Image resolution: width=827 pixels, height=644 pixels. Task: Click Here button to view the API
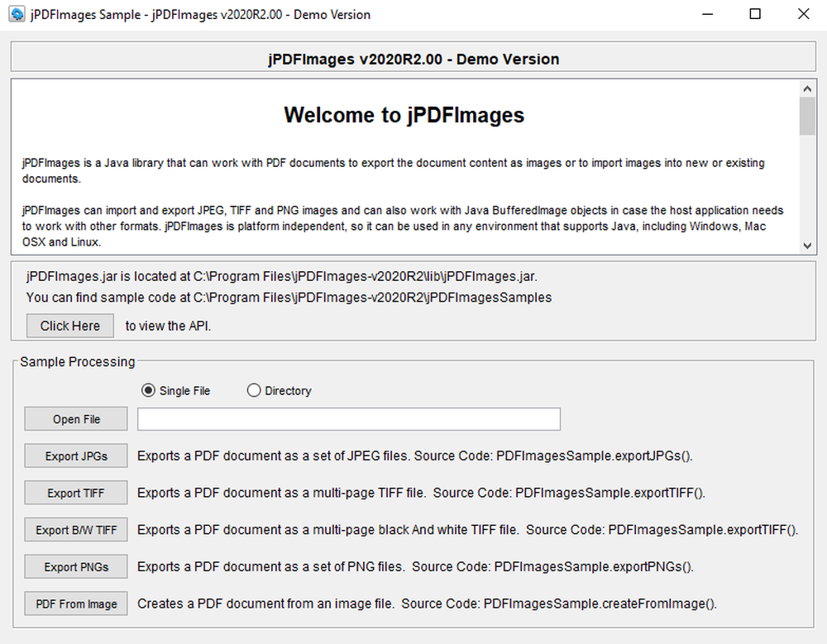[70, 326]
